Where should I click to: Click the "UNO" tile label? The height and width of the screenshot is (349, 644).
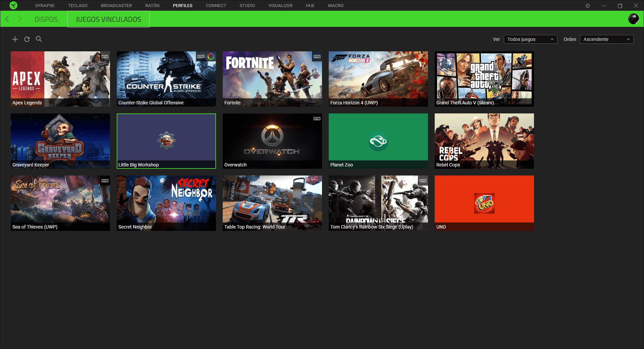click(x=441, y=227)
